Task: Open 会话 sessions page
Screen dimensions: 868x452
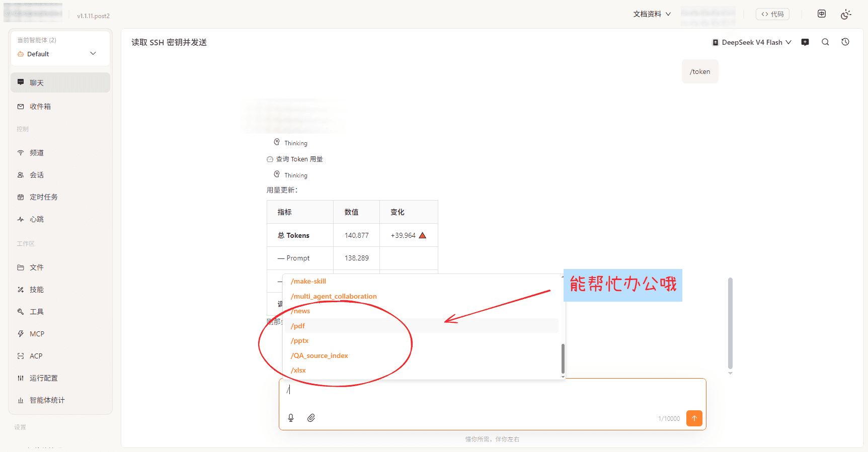Action: tap(60, 175)
